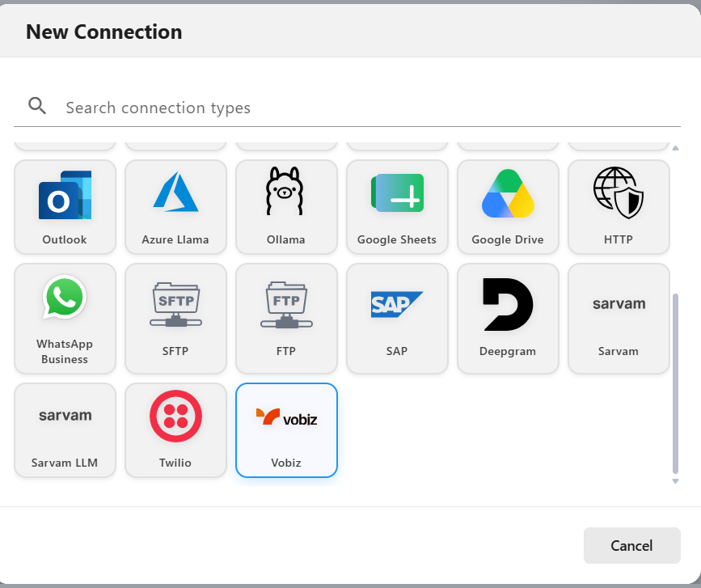Click the search magnifier icon
The image size is (701, 588).
click(x=37, y=106)
